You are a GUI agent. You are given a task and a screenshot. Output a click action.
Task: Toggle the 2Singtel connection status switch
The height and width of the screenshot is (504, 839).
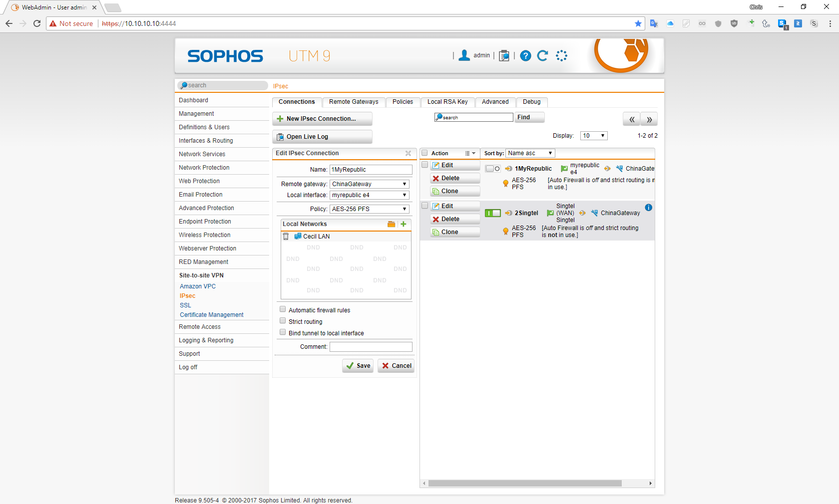pos(492,213)
